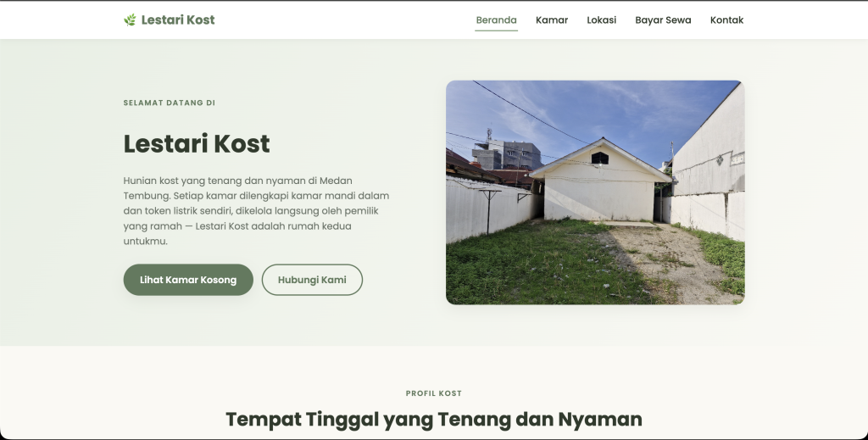Open the hero photo of the kost building

pyautogui.click(x=595, y=192)
